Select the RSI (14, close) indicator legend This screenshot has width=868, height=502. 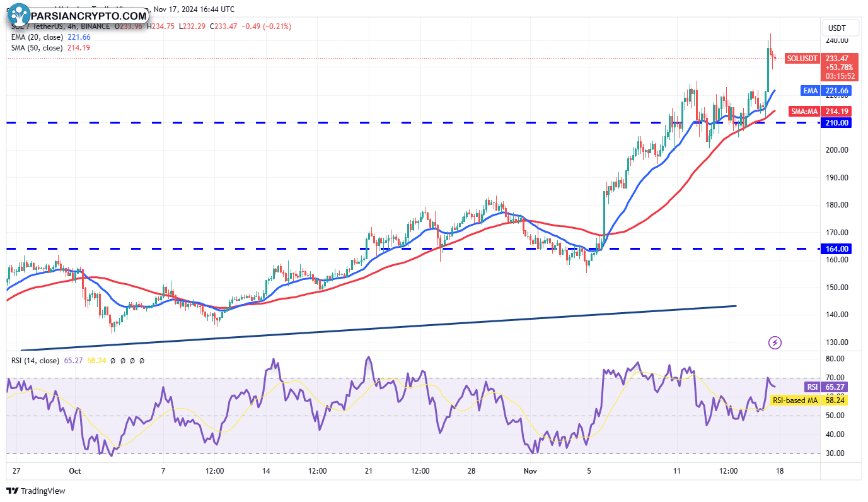tap(37, 360)
